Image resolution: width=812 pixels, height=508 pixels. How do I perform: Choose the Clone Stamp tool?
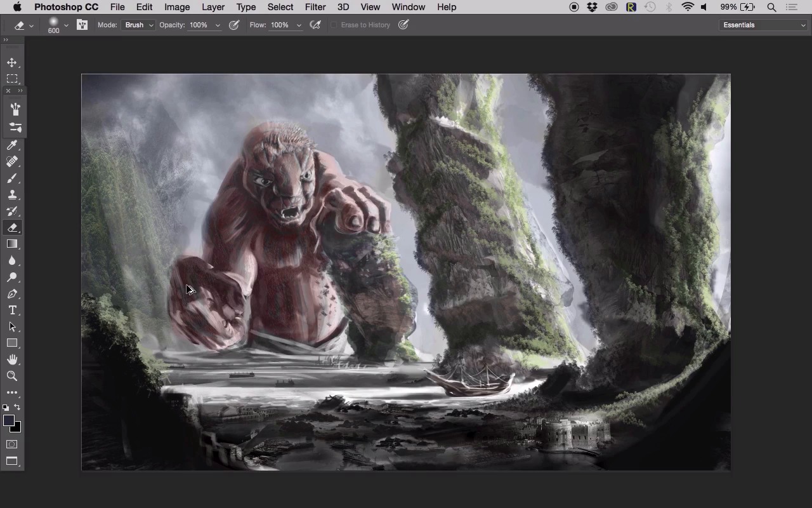click(12, 195)
